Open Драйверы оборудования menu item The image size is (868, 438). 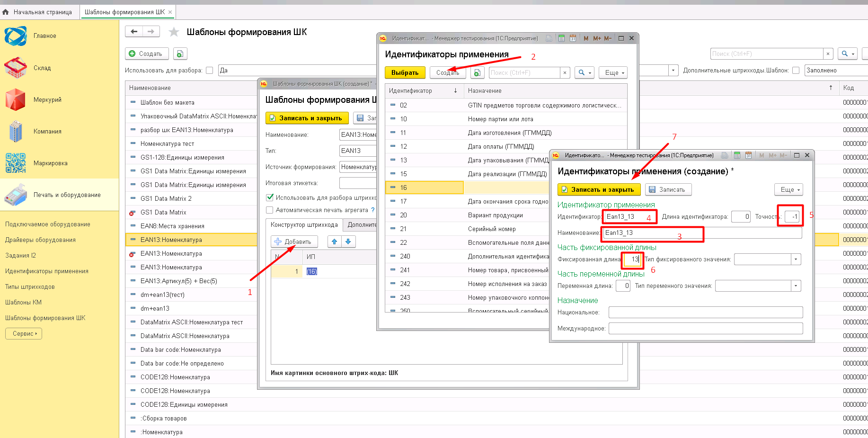[x=40, y=240]
